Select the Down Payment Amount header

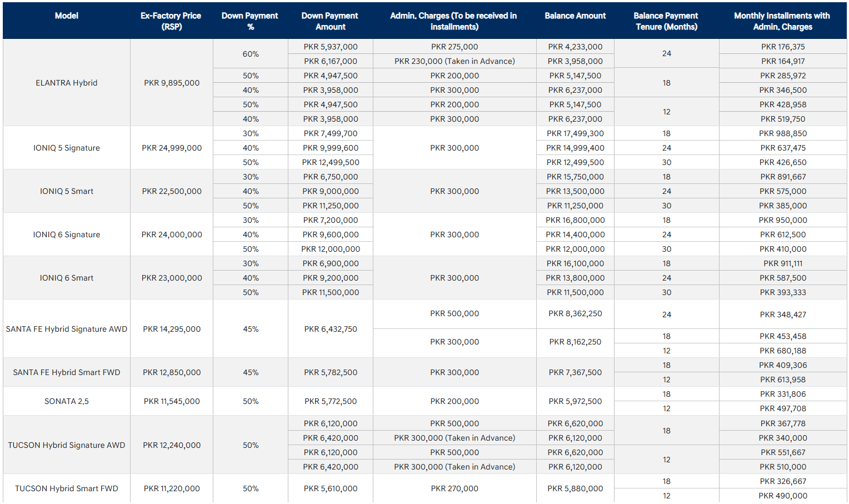(330, 21)
